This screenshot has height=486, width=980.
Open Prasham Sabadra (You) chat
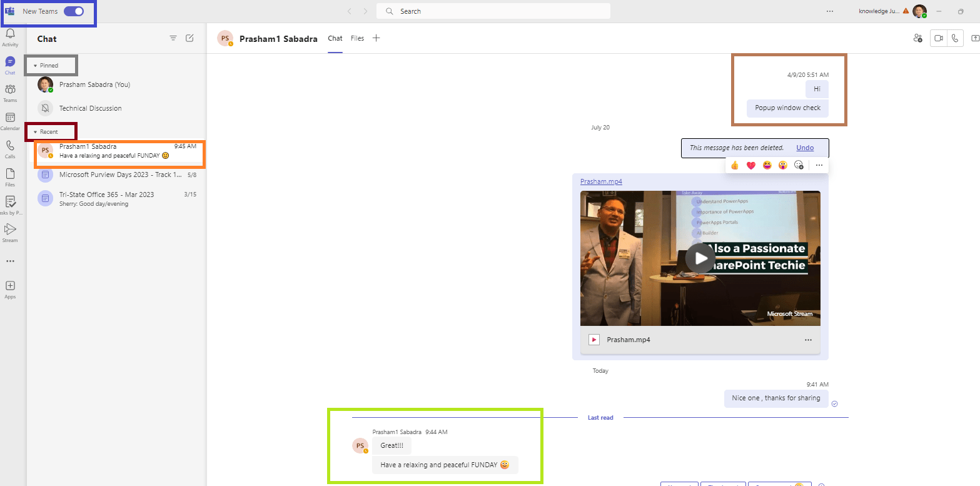[116, 84]
